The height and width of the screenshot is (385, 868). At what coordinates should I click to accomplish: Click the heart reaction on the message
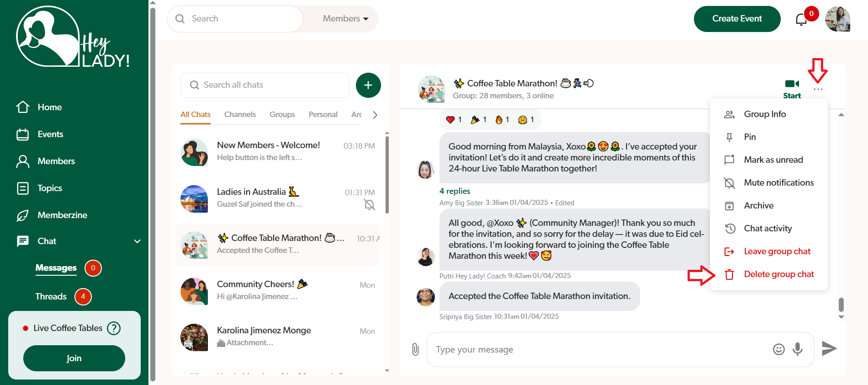[454, 120]
